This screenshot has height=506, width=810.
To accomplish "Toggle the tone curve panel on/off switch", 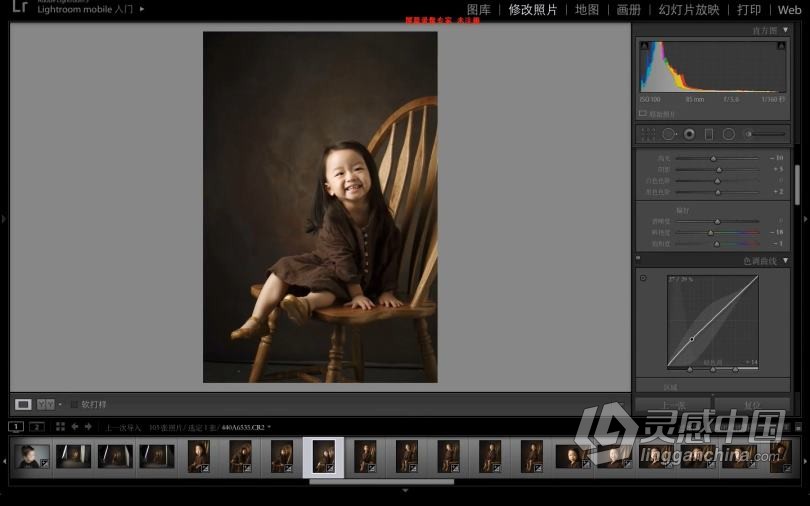I will 638,258.
